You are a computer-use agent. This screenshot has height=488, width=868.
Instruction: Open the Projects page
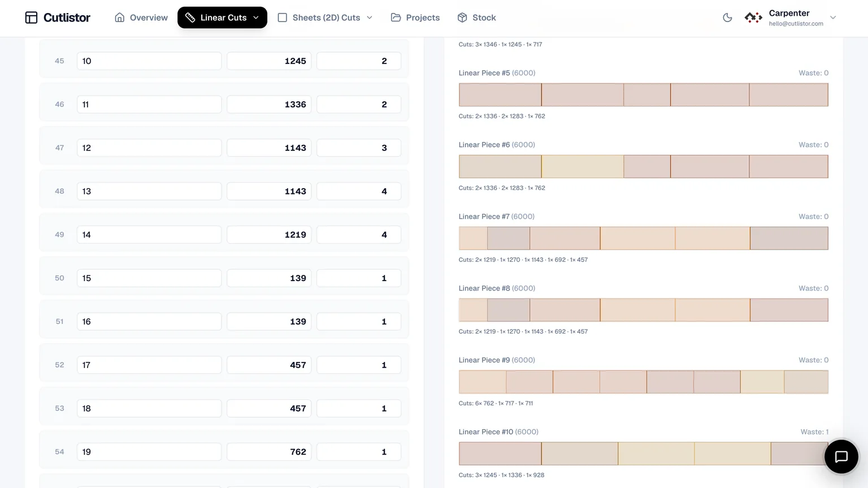coord(415,18)
